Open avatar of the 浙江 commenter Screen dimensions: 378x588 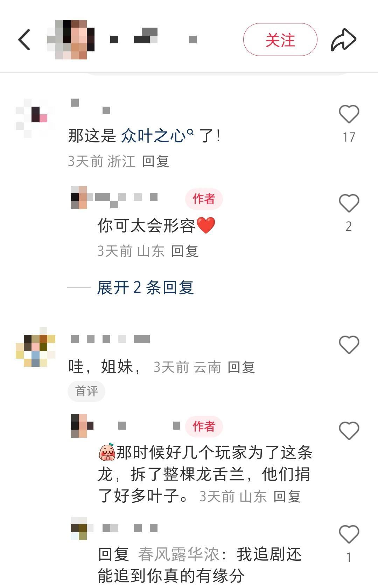(35, 118)
